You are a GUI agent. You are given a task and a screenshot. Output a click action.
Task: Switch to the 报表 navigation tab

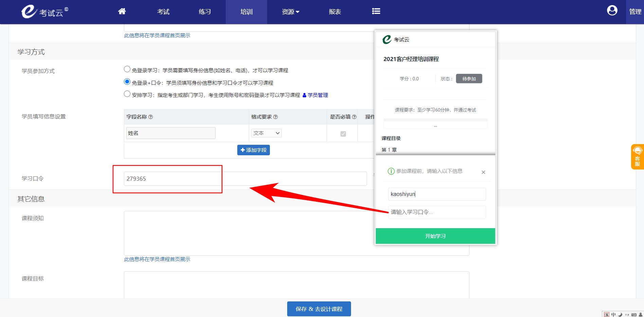pos(334,12)
